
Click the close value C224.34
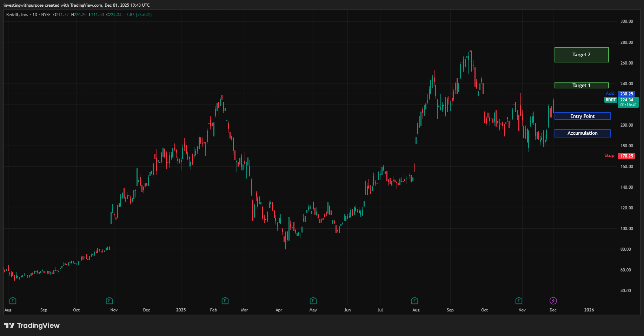(114, 15)
